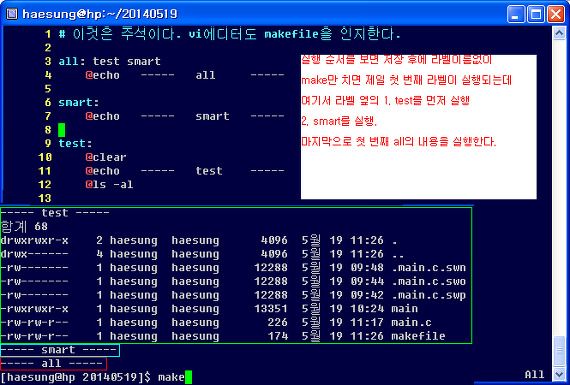Select the 'test:' label on line 9
This screenshot has width=570, height=385.
[75, 143]
